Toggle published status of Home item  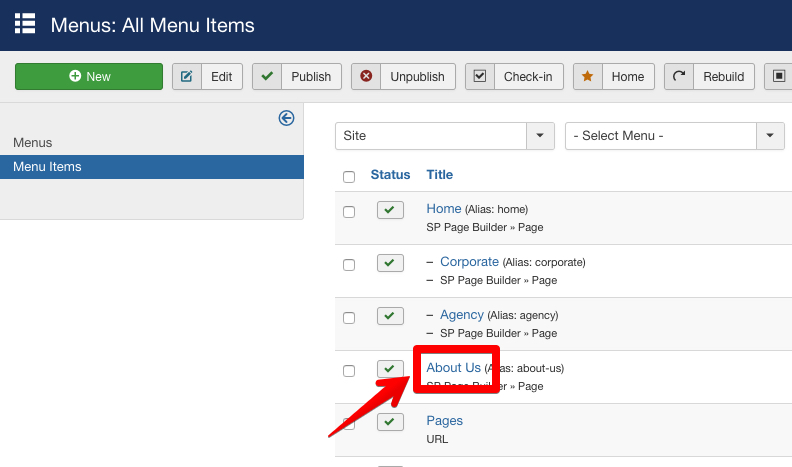(390, 210)
